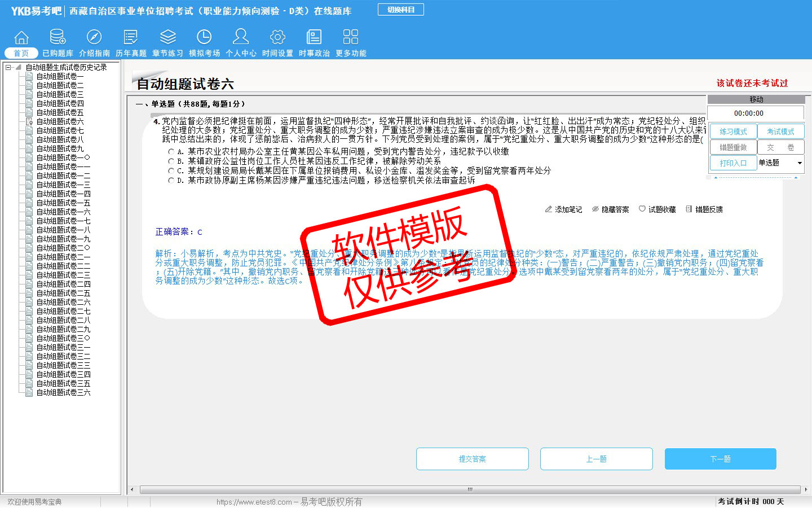
Task: Click the horizontal scrollbar at the bottom
Action: (469, 489)
